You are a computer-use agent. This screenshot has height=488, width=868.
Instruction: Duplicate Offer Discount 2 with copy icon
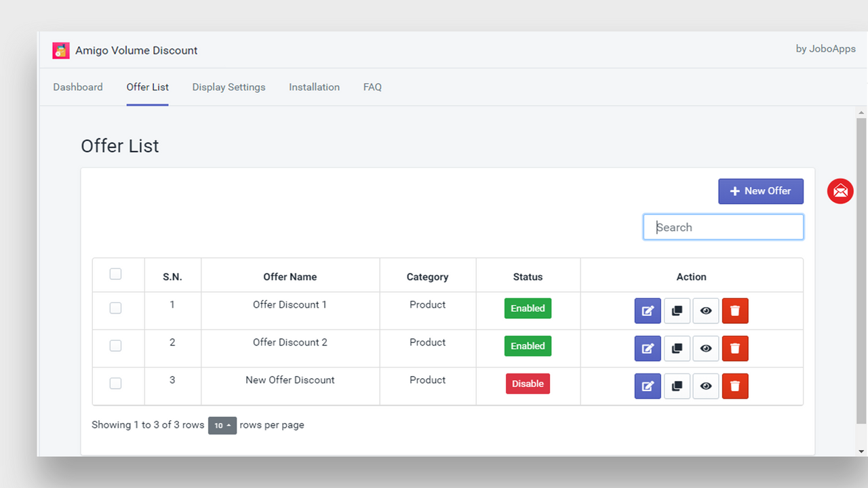677,348
